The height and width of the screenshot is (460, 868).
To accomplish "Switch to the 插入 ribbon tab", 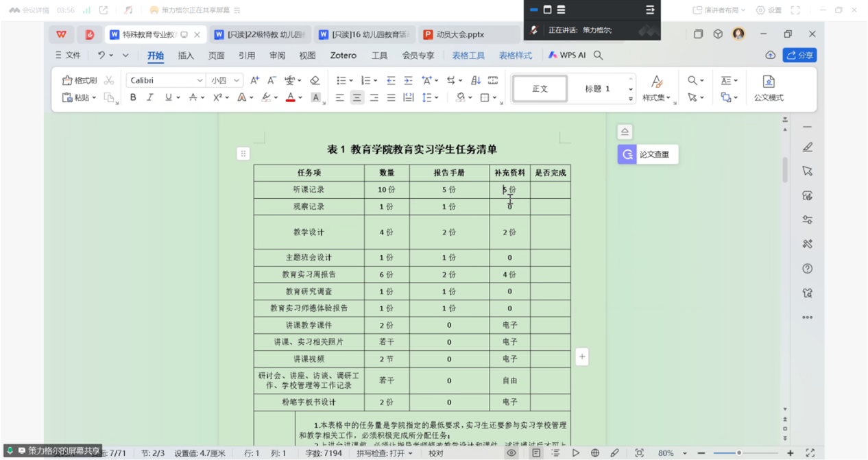I will [186, 56].
